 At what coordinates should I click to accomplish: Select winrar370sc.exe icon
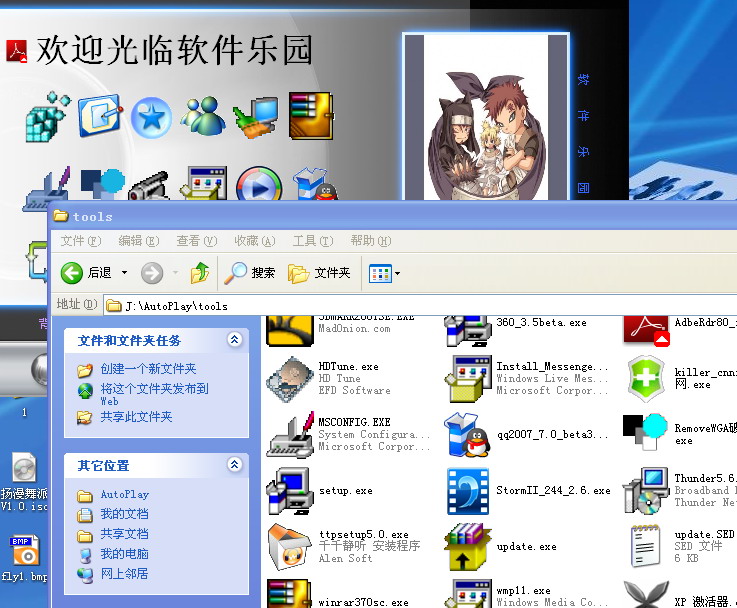pyautogui.click(x=290, y=593)
